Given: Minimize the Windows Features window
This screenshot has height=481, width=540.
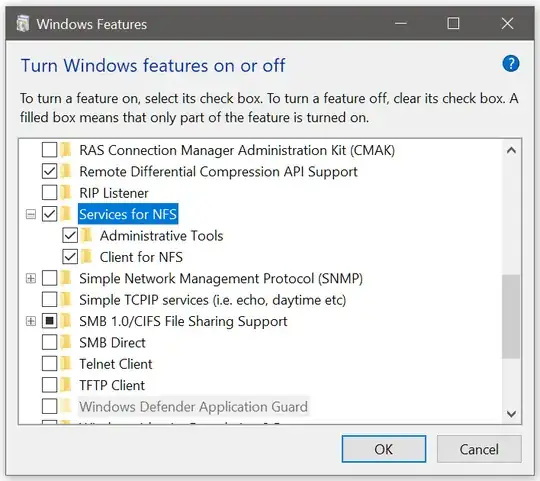Looking at the screenshot, I should 401,23.
